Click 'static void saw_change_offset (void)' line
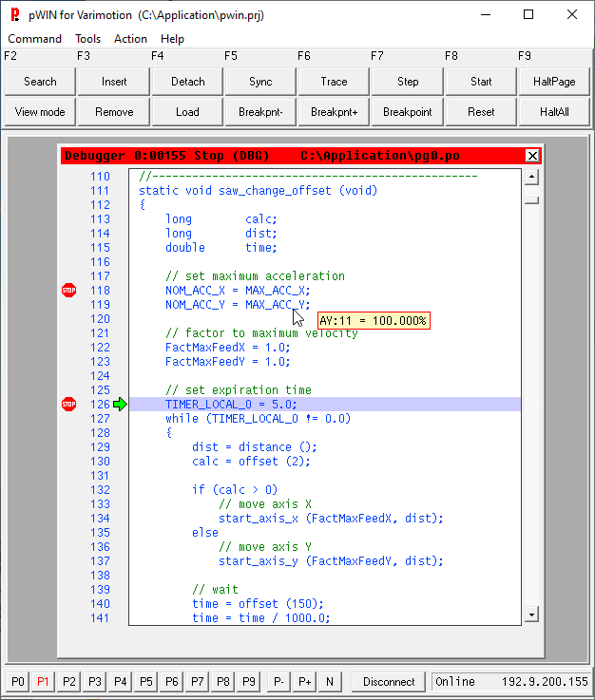The height and width of the screenshot is (700, 595). tap(259, 191)
